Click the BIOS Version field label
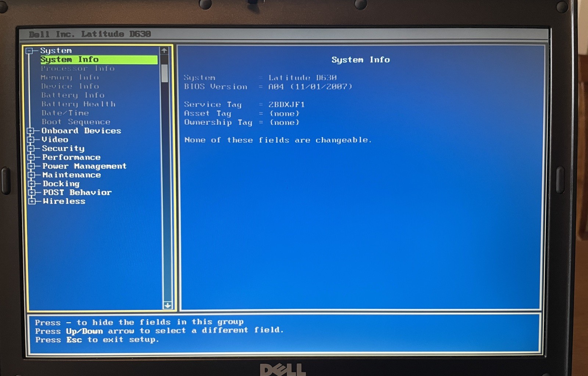The image size is (588, 376). pos(215,87)
